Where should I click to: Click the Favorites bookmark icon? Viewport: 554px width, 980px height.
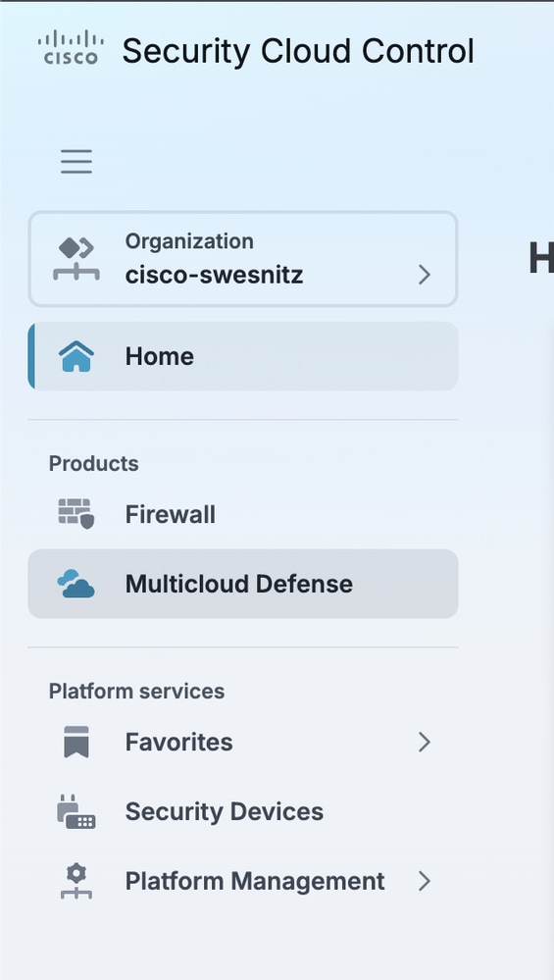[x=76, y=742]
